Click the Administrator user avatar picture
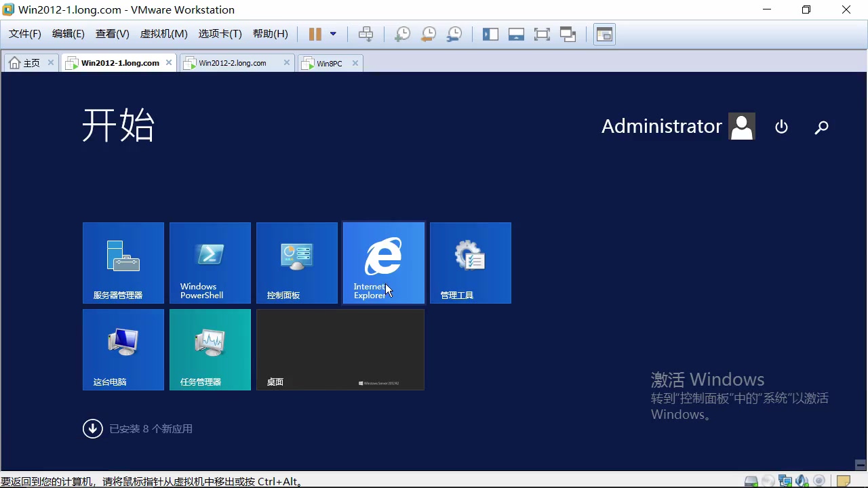 742,126
